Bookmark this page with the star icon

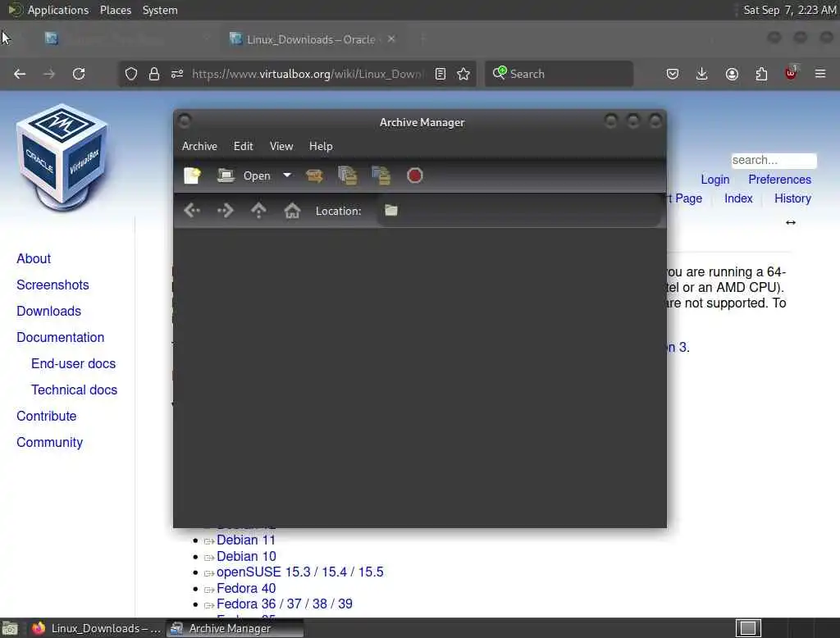click(x=464, y=74)
